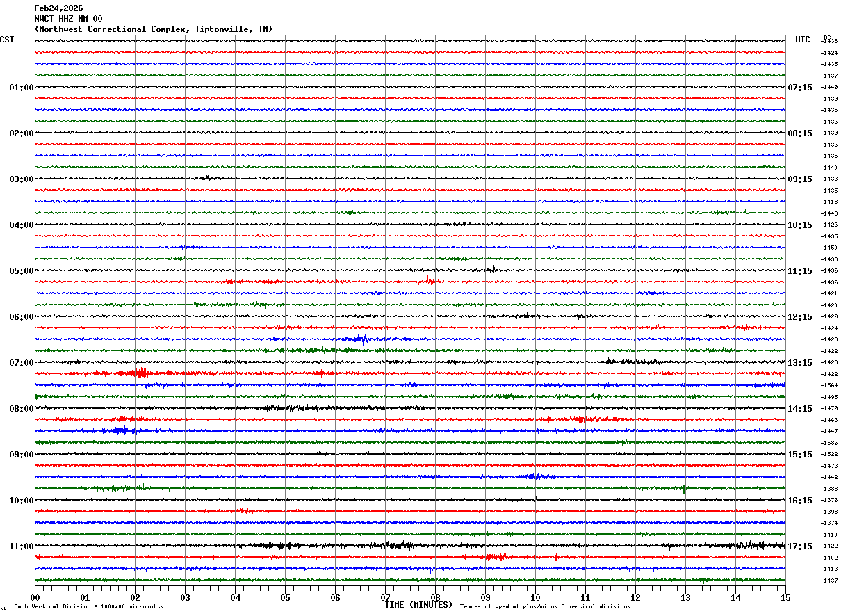Click the 08:15 UTC time label

coord(800,133)
